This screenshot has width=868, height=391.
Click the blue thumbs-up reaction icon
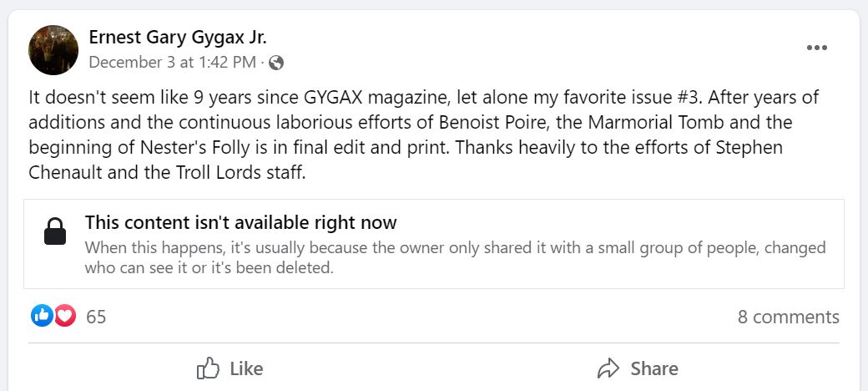click(42, 316)
